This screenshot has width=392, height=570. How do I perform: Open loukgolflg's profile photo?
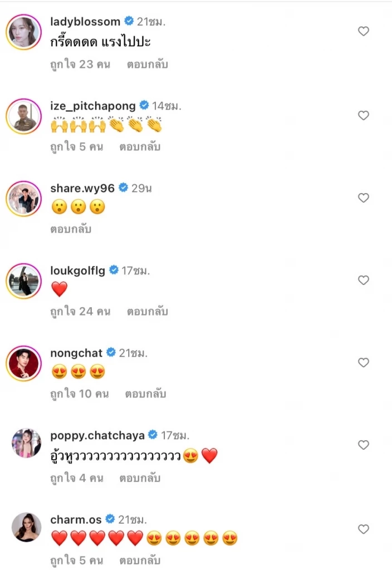(24, 281)
